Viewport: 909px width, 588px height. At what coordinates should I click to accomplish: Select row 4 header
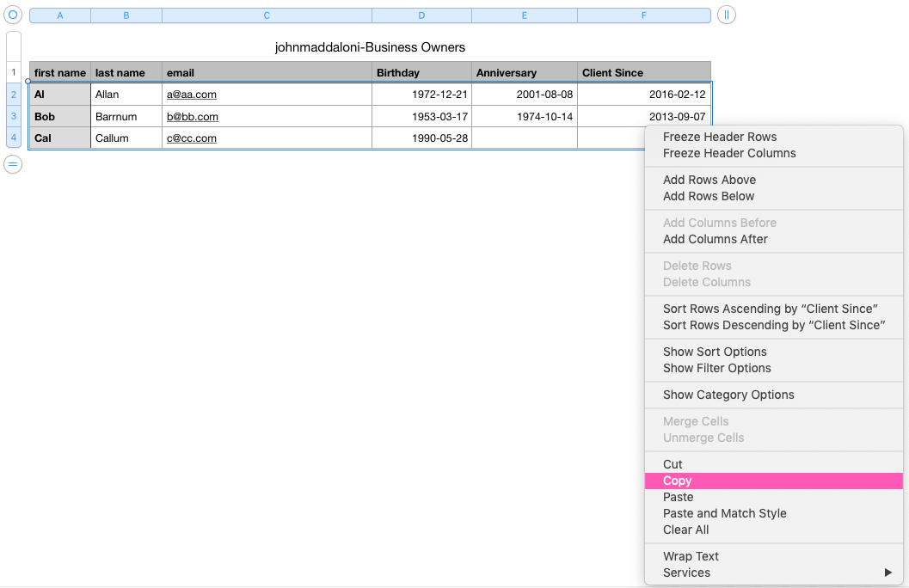[14, 138]
